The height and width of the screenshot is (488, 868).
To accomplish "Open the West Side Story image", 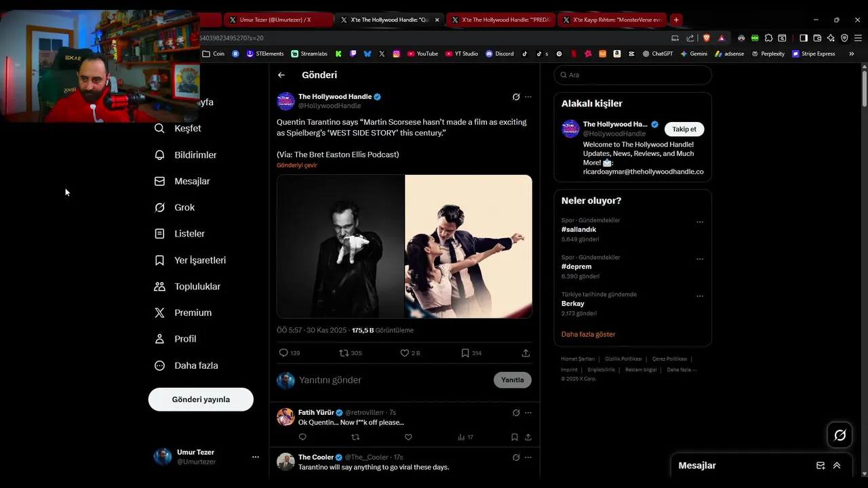I will coord(469,247).
